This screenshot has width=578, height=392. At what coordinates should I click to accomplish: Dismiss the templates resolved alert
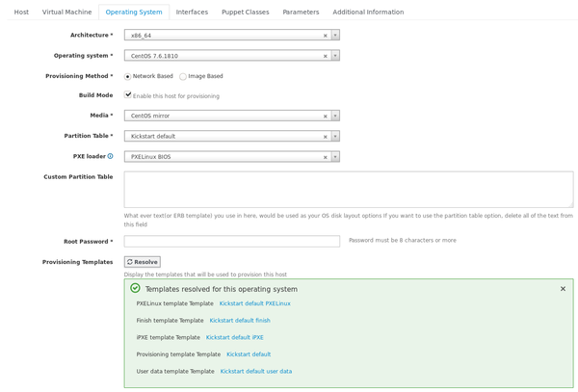(563, 289)
